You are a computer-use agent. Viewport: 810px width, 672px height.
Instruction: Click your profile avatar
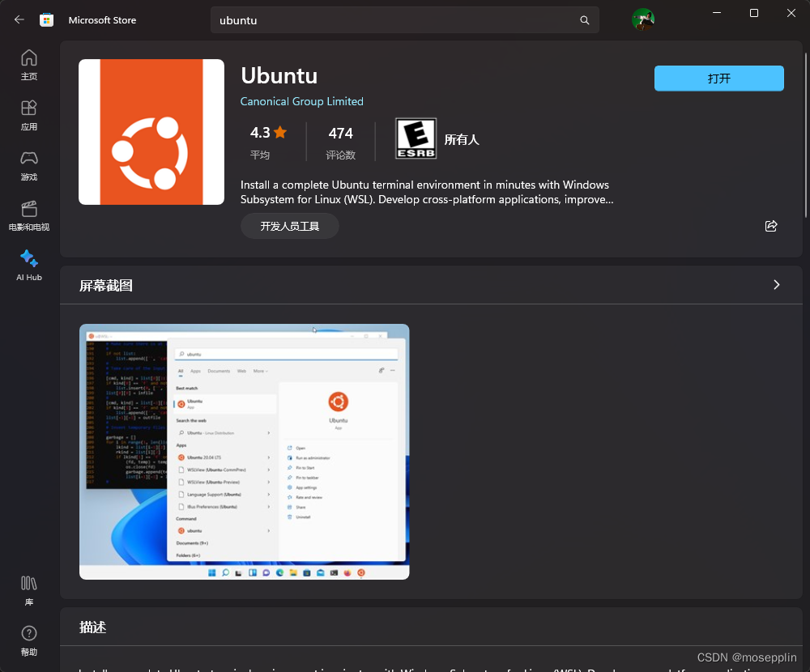643,20
